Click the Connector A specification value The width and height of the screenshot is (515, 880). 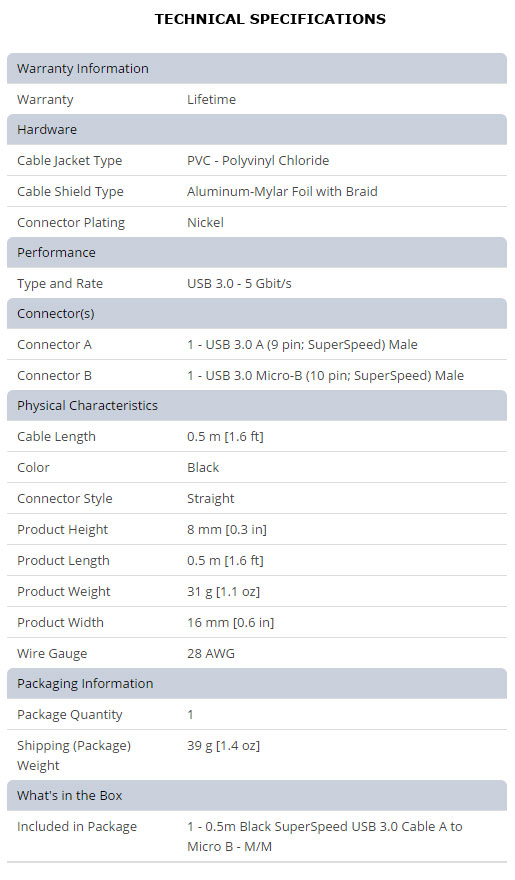tap(302, 345)
